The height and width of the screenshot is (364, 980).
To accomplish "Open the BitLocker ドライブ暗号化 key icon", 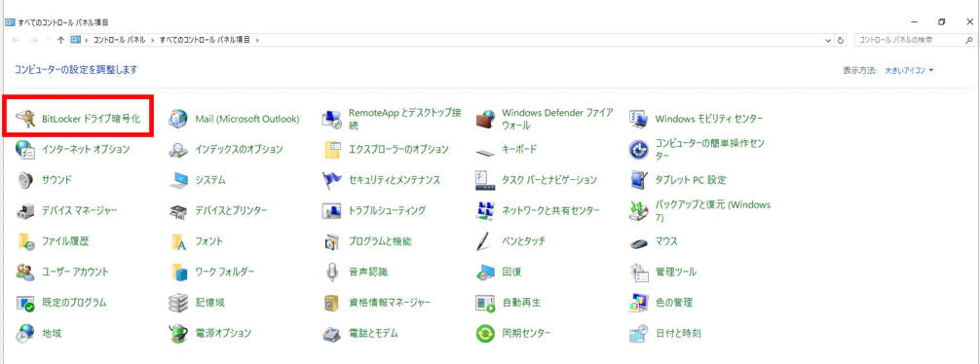I will click(x=25, y=118).
